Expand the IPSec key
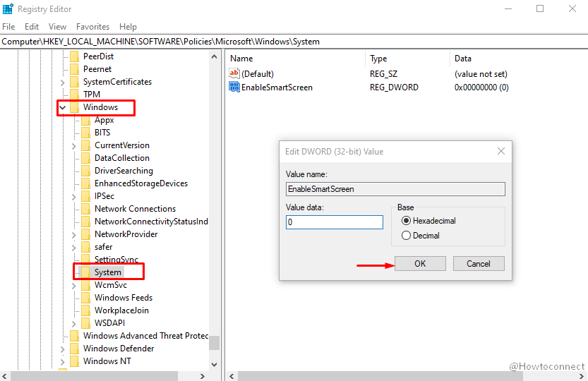 point(74,197)
